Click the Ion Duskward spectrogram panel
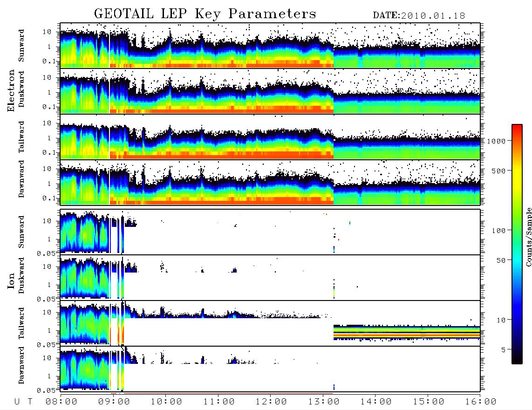Viewport: 532px width, 410px height. click(x=270, y=277)
